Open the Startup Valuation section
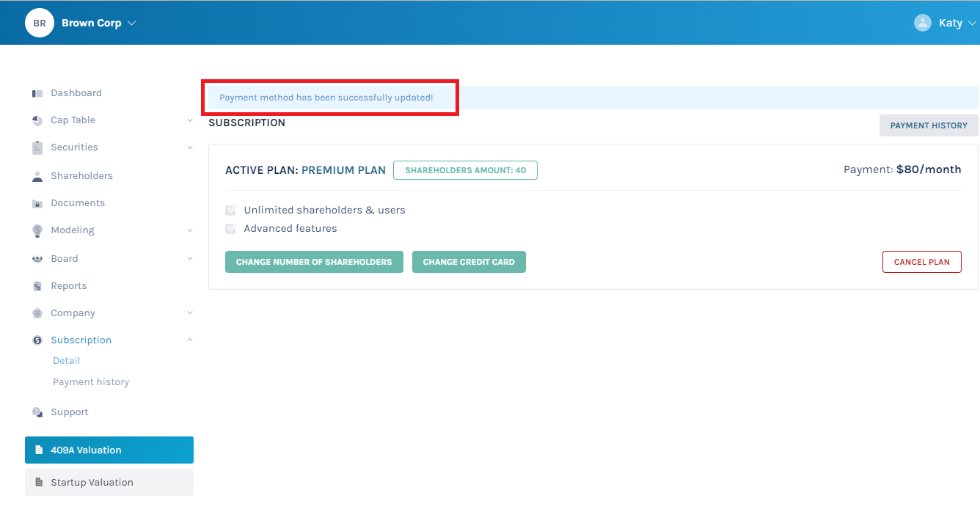Viewport: 980px width, 512px height. tap(109, 482)
